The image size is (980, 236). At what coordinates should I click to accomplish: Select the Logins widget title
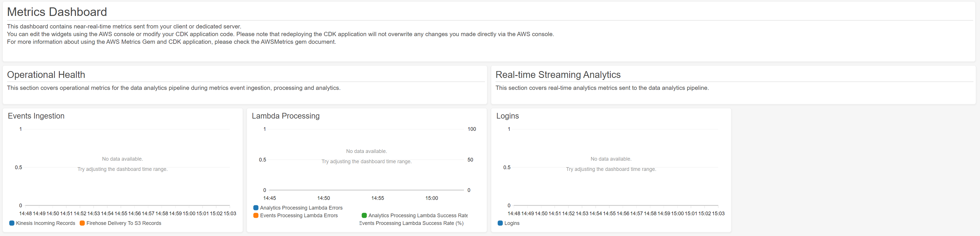(x=507, y=116)
